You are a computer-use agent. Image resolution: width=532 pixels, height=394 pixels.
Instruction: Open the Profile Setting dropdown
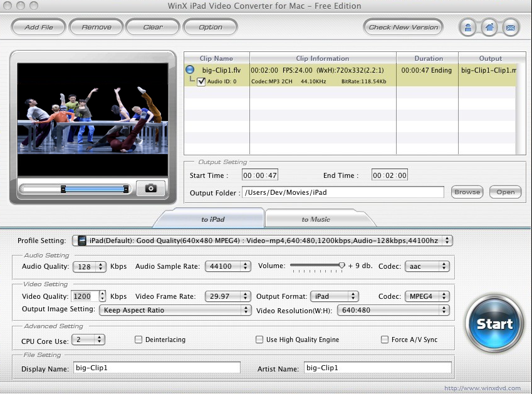pos(263,241)
